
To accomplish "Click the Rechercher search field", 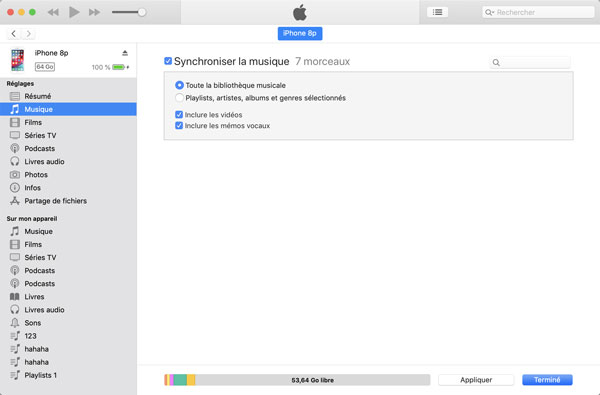I will tap(538, 12).
